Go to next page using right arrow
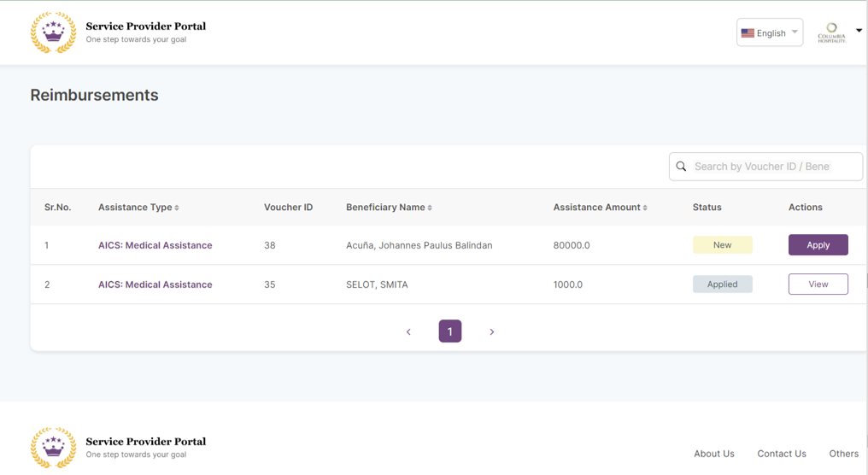Screen dimensions: 868x475 pyautogui.click(x=491, y=331)
